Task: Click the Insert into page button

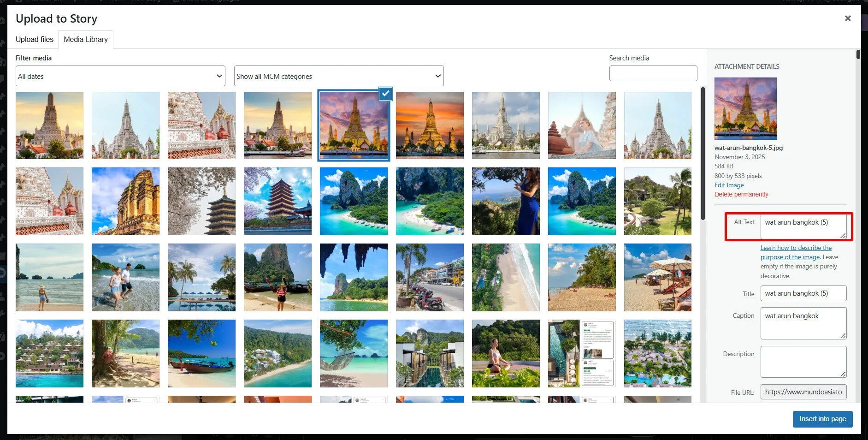Action: (x=822, y=419)
